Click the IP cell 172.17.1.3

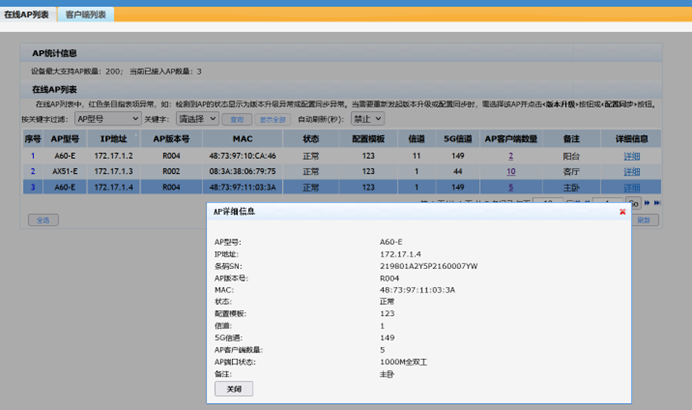[113, 172]
